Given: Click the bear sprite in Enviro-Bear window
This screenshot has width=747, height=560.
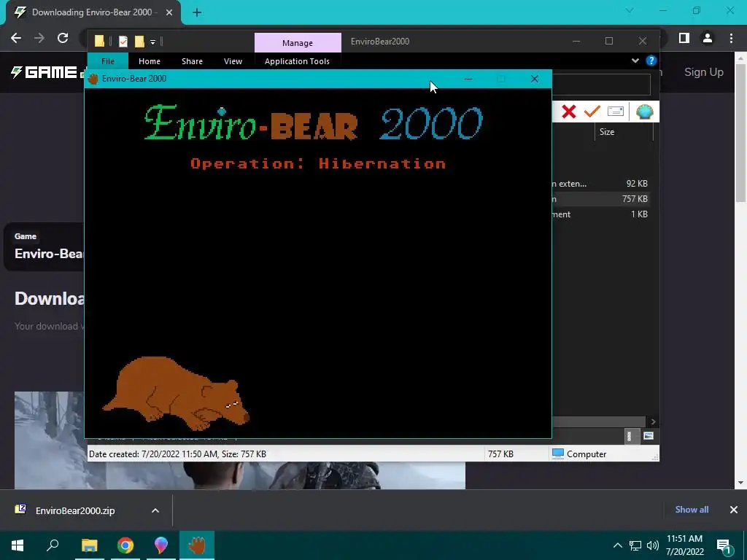Looking at the screenshot, I should (x=175, y=393).
